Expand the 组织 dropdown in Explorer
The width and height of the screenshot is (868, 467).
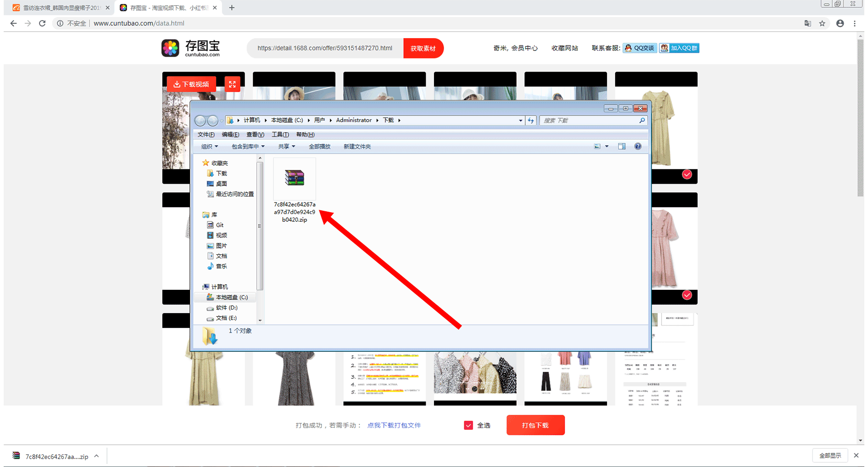click(x=210, y=146)
